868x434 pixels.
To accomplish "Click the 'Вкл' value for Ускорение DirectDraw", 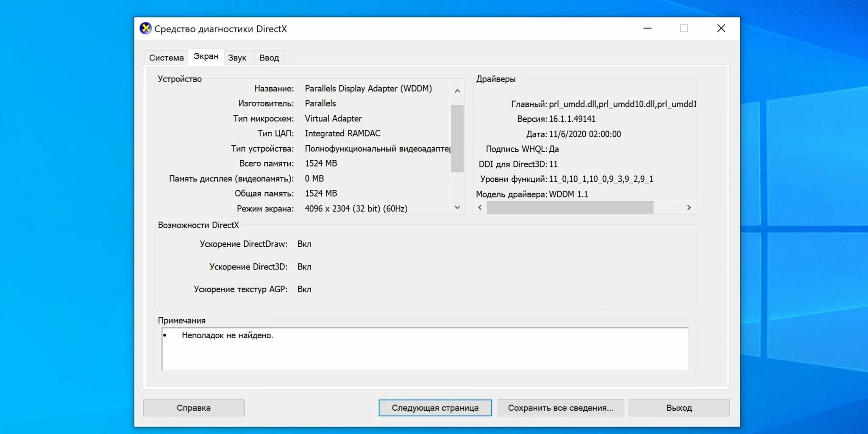I will 304,244.
